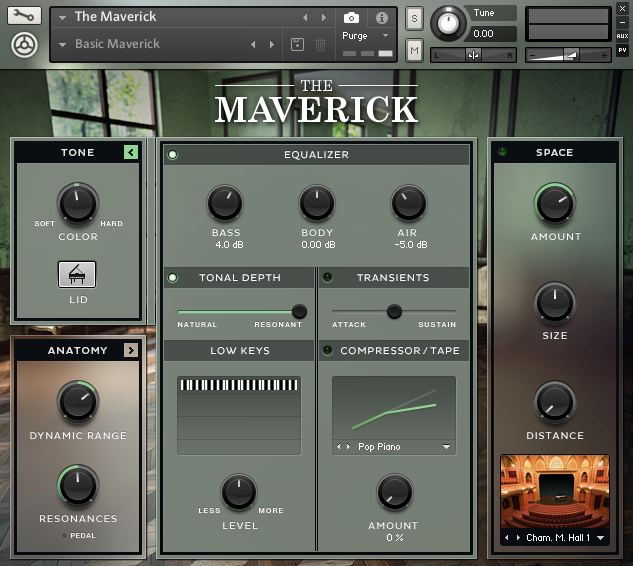Click the AUX button at the top right

coord(622,36)
